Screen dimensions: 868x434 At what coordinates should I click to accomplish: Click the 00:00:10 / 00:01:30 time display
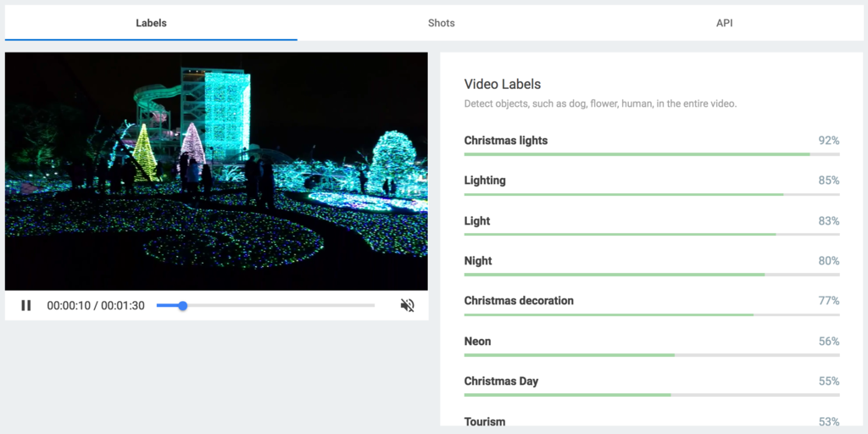pyautogui.click(x=96, y=305)
